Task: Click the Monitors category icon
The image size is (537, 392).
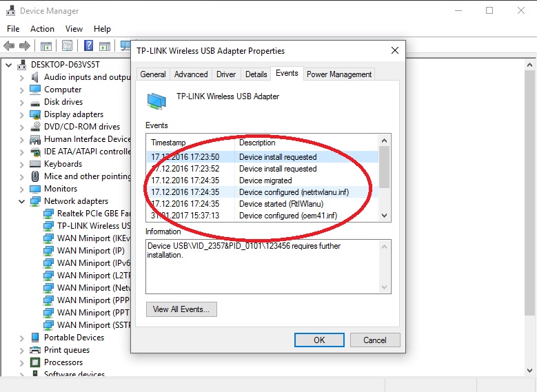Action: point(35,189)
